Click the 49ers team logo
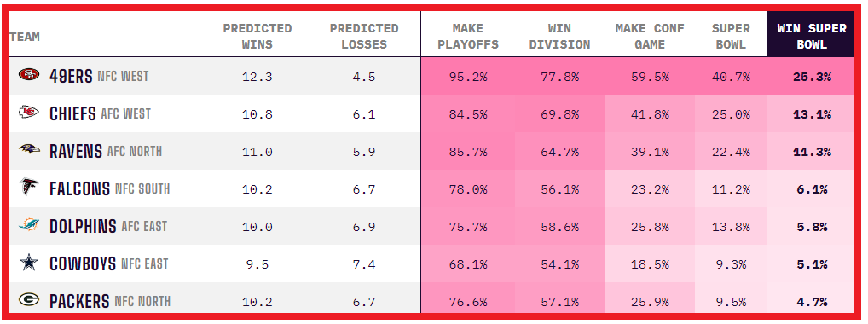Viewport: 868px width, 324px height. tap(29, 75)
